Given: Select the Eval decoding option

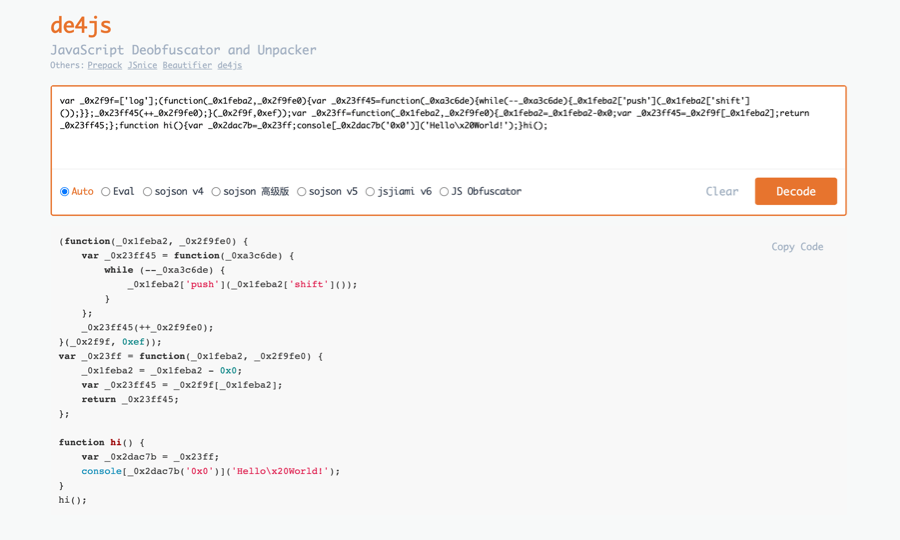Looking at the screenshot, I should (106, 192).
